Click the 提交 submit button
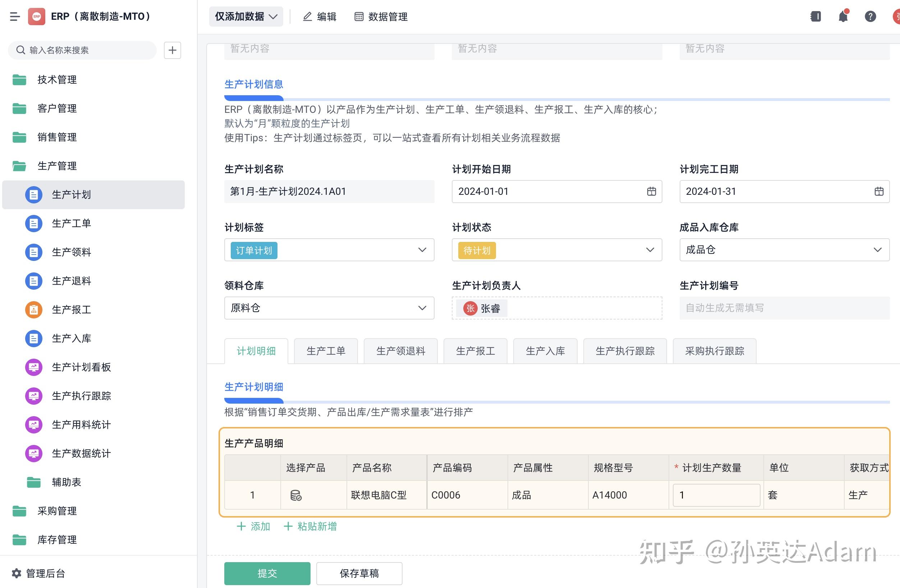Viewport: 900px width, 588px height. click(x=267, y=573)
